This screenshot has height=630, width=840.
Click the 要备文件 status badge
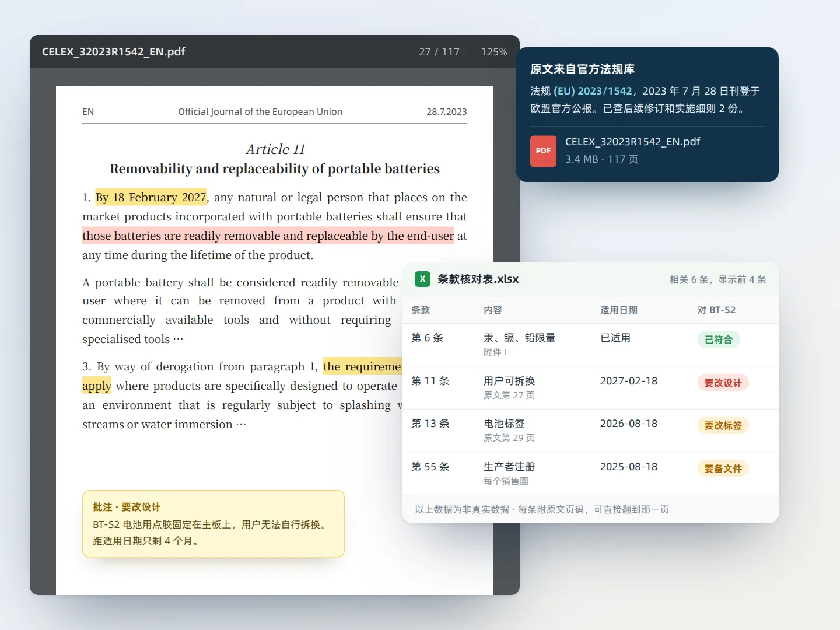(723, 468)
